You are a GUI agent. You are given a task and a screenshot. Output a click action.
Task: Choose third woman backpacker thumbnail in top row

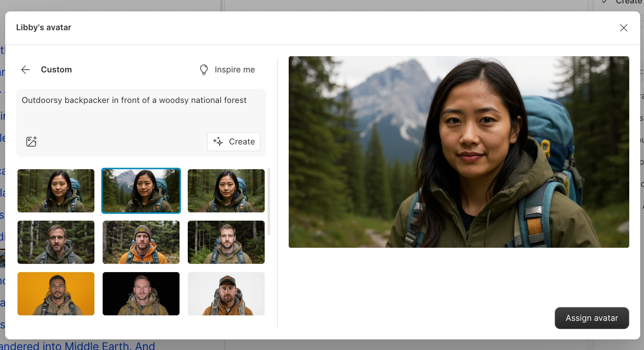coord(226,191)
